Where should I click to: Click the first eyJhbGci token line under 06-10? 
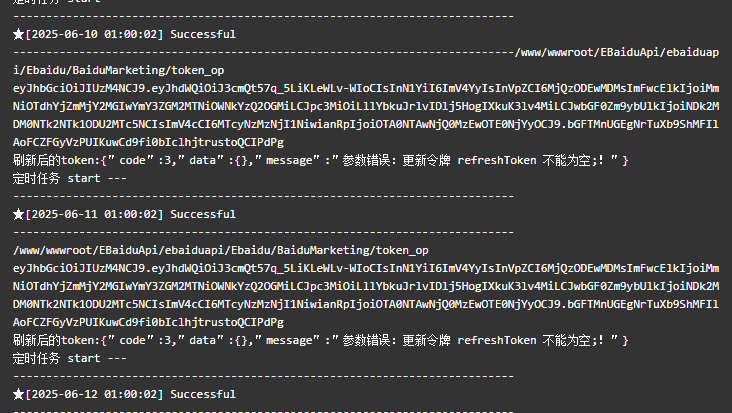coord(366,88)
